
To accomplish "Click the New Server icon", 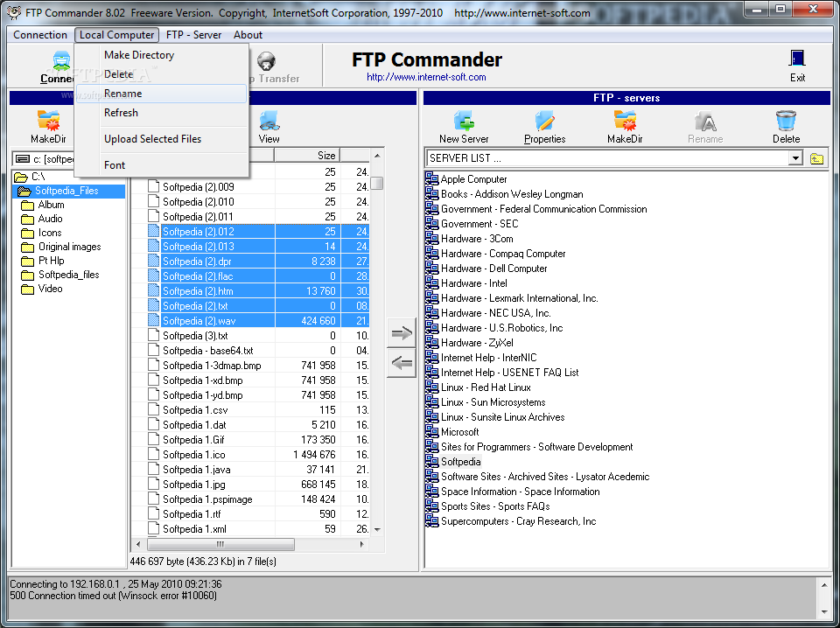I will (x=464, y=121).
